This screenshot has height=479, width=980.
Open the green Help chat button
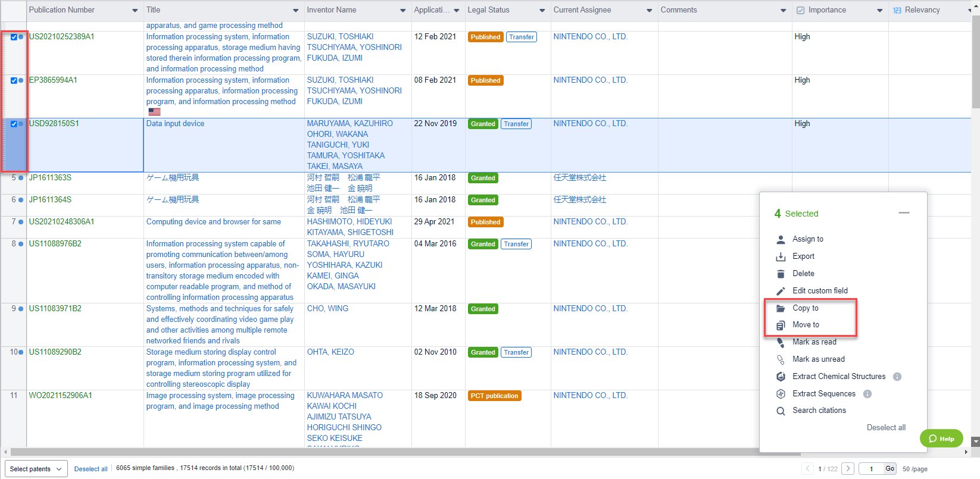click(x=941, y=439)
